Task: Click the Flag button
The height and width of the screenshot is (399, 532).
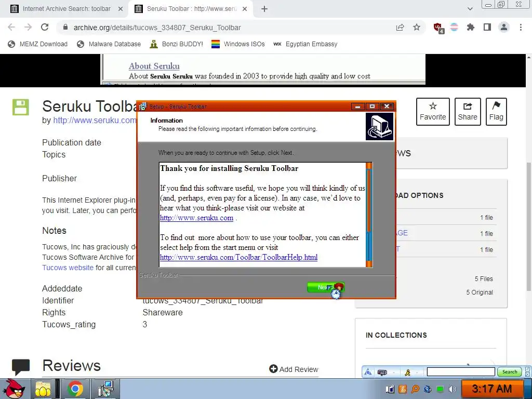Action: click(x=496, y=112)
